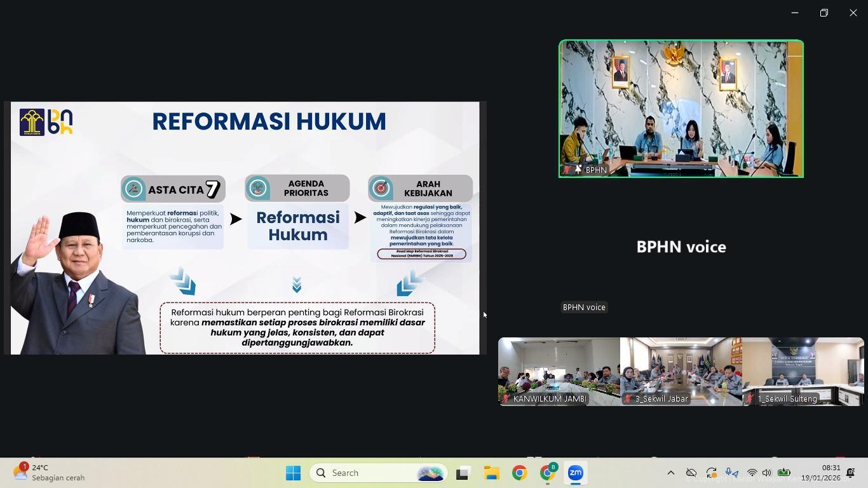
Task: Select the 3_Sekwil Jabar participant video
Action: click(x=681, y=371)
